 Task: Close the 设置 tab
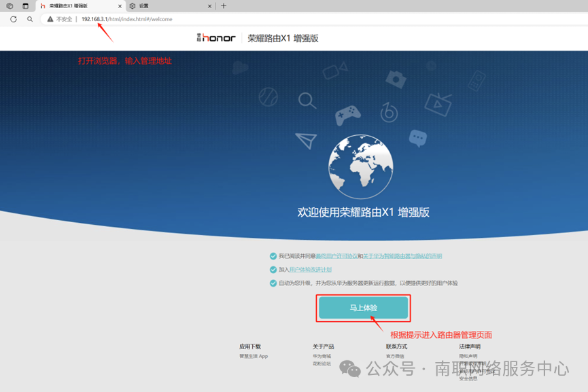(x=209, y=6)
